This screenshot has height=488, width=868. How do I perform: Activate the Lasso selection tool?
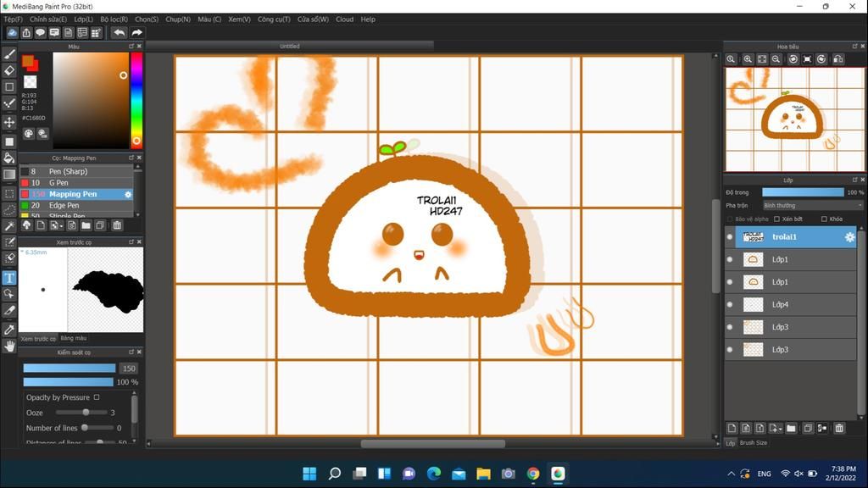tap(9, 210)
